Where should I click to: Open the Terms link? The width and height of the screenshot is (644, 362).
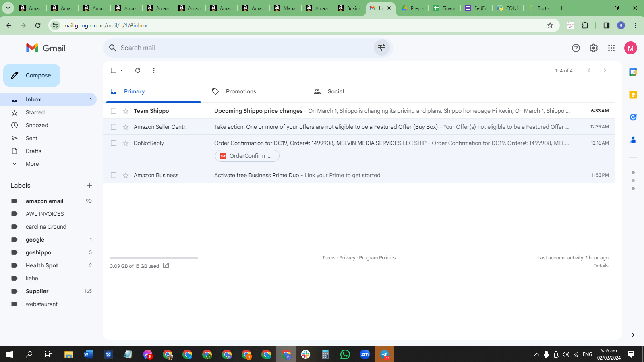[329, 258]
